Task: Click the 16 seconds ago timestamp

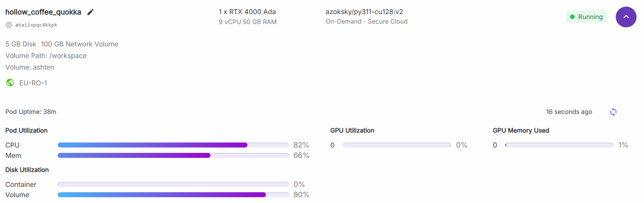Action: click(x=569, y=112)
